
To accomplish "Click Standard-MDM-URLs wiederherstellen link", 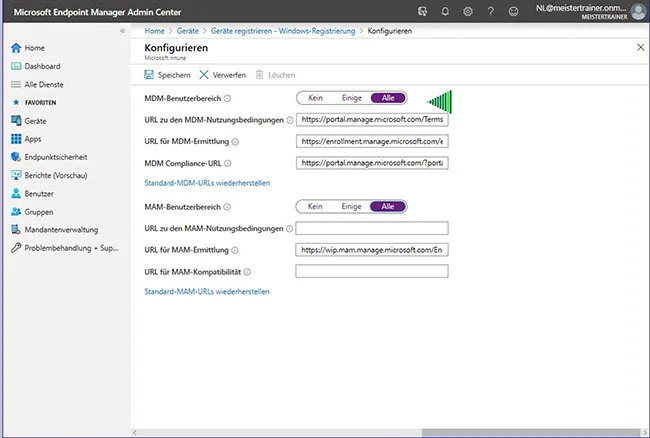I will (x=207, y=184).
